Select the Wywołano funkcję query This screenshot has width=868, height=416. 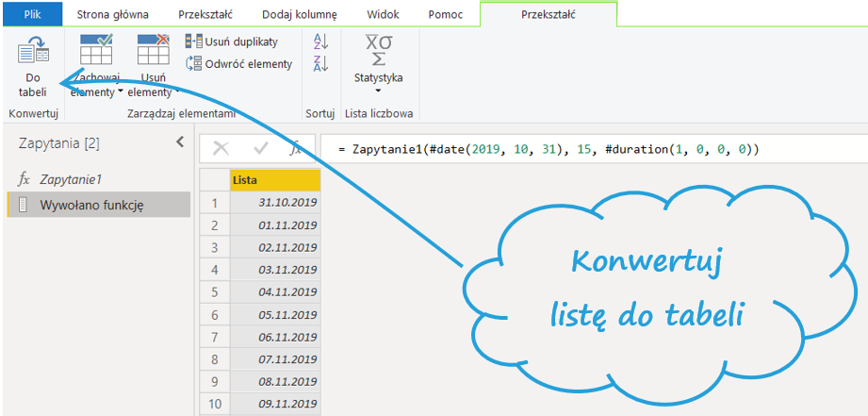[x=90, y=205]
